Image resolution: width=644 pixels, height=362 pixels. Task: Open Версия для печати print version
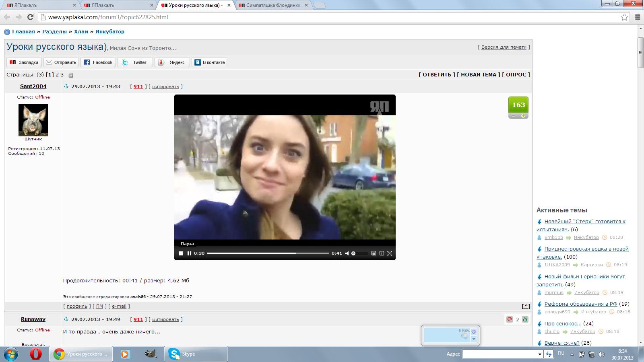504,47
